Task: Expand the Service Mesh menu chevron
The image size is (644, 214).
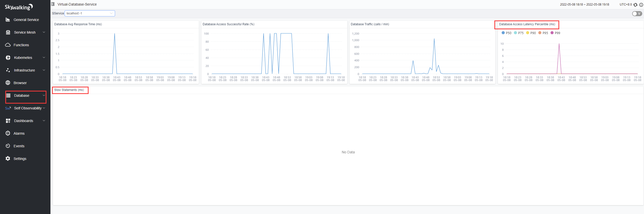Action: tap(44, 32)
